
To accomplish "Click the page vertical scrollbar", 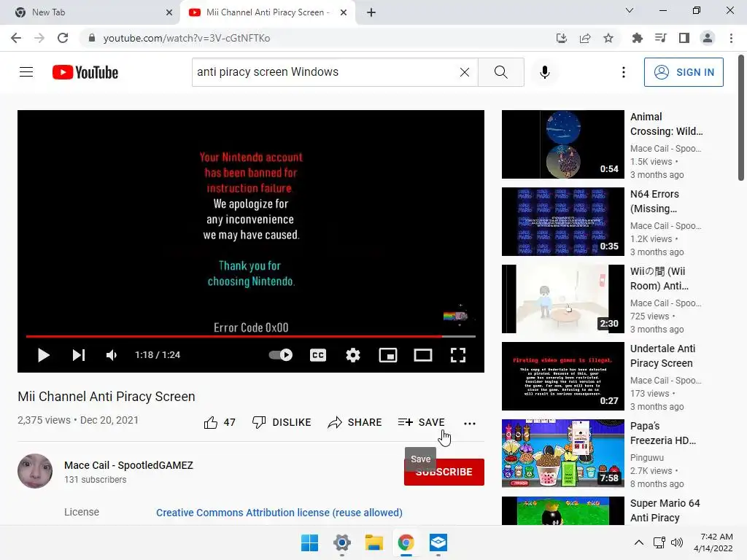I will (x=741, y=117).
